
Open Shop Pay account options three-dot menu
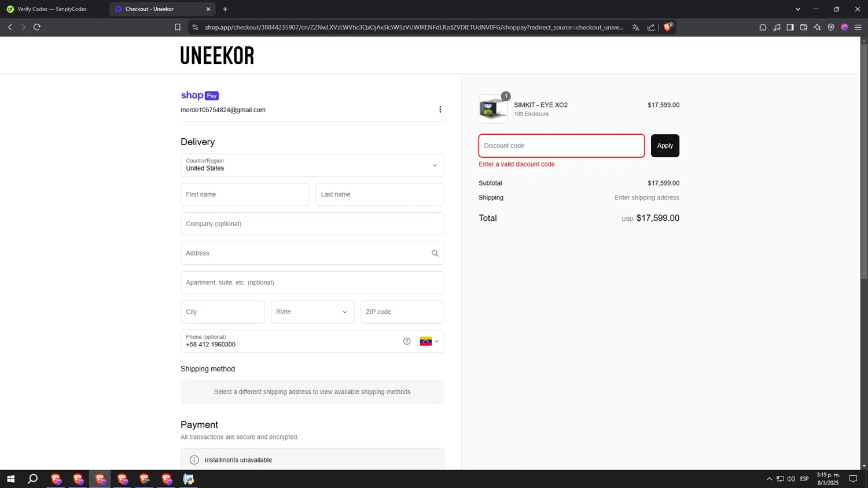[x=440, y=109]
